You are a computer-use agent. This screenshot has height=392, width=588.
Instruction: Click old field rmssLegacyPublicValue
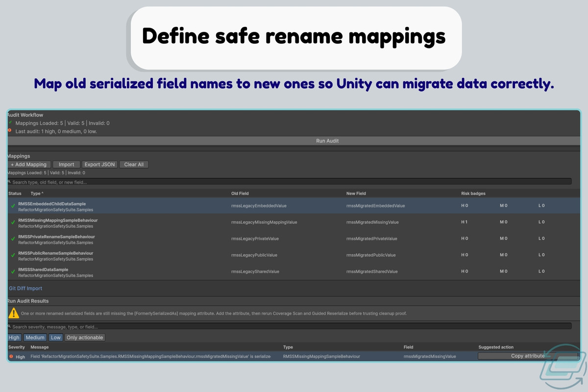(254, 255)
